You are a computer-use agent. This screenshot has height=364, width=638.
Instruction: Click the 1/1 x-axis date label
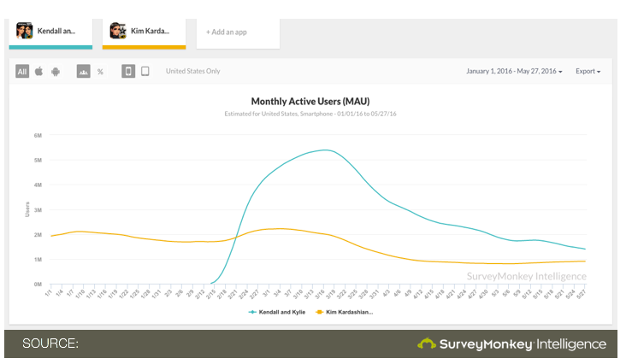point(48,293)
